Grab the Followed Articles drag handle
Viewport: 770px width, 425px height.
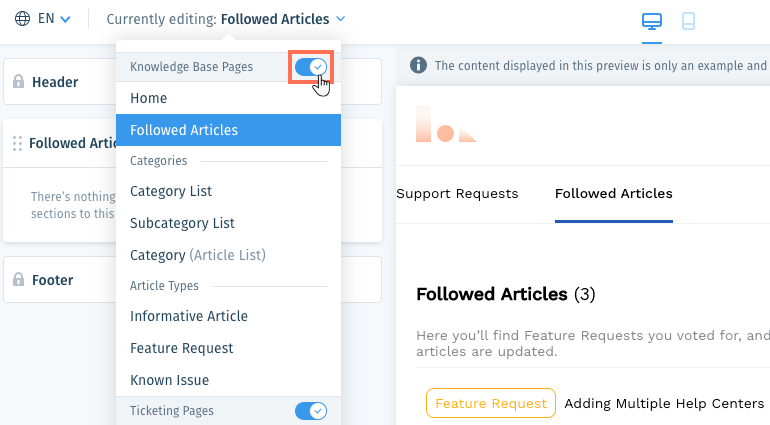coord(17,143)
